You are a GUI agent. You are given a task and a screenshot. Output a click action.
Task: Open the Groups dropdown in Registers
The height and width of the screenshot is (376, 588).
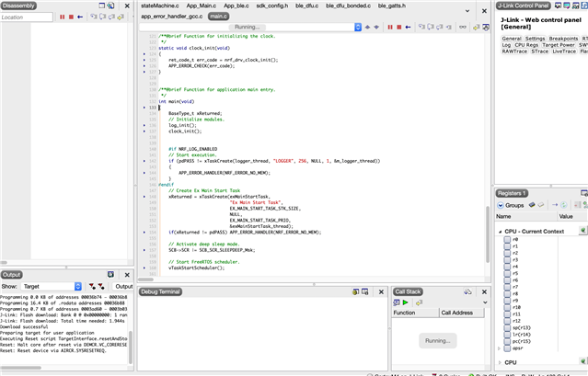click(511, 205)
